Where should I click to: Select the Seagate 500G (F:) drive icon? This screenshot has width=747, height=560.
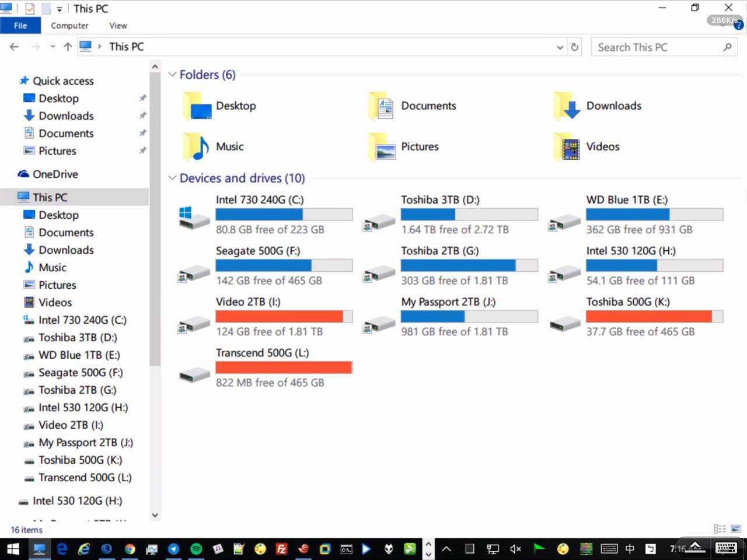coord(194,273)
